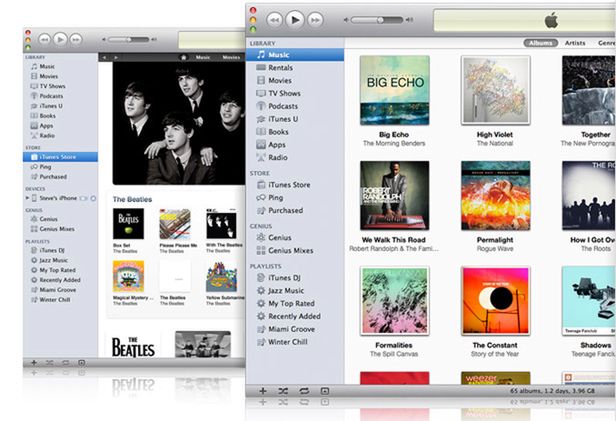Adjust the volume slider in back window
The image size is (616, 421).
click(x=128, y=39)
